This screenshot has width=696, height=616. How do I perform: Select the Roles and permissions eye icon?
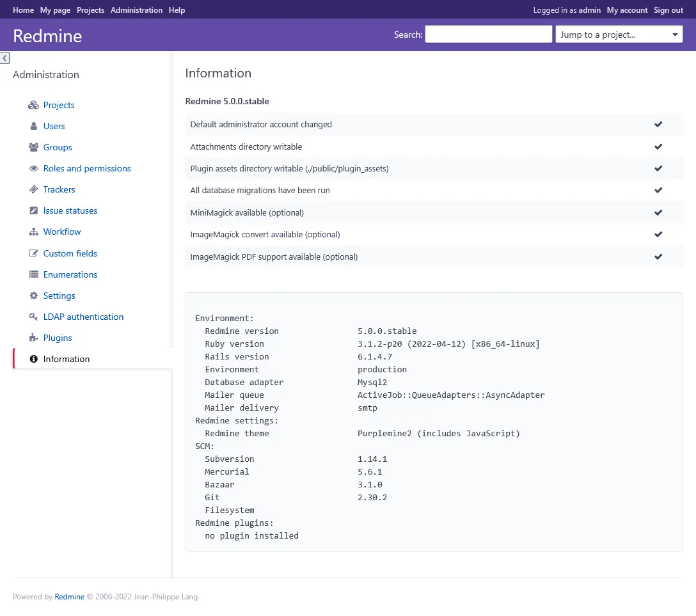click(x=33, y=168)
